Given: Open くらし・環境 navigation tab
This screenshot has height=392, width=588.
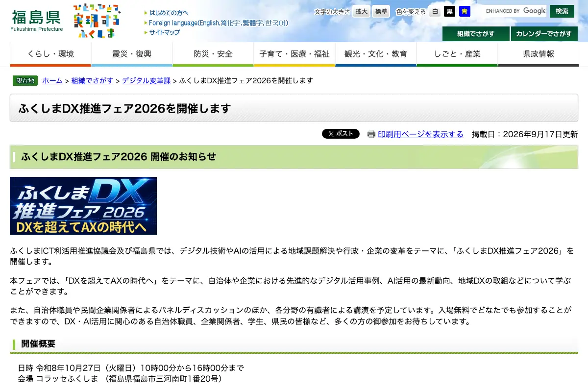Looking at the screenshot, I should (50, 54).
